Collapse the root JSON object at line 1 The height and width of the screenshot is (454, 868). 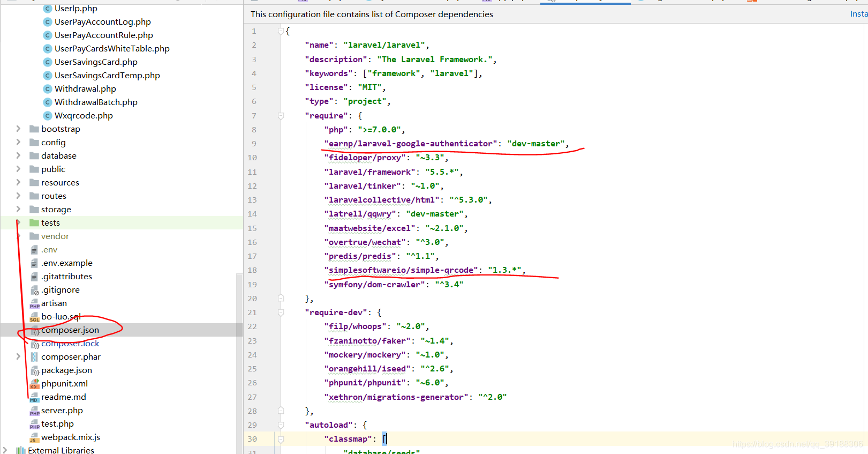point(281,31)
